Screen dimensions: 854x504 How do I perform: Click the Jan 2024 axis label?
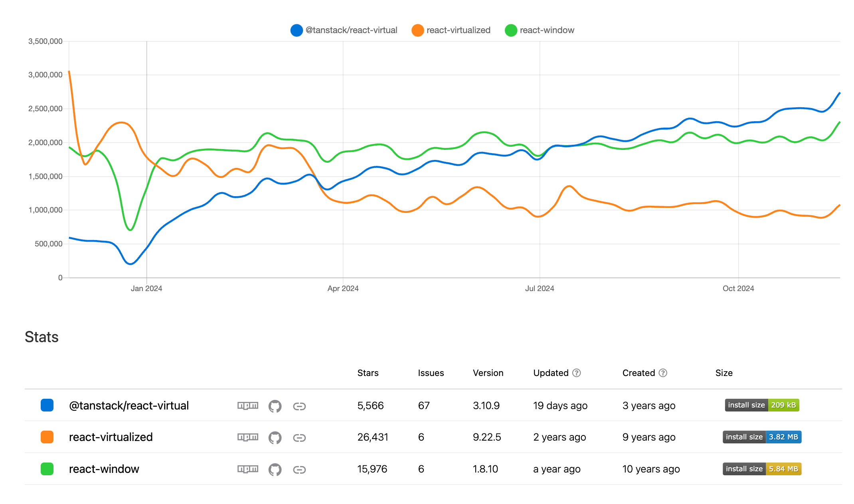point(146,288)
